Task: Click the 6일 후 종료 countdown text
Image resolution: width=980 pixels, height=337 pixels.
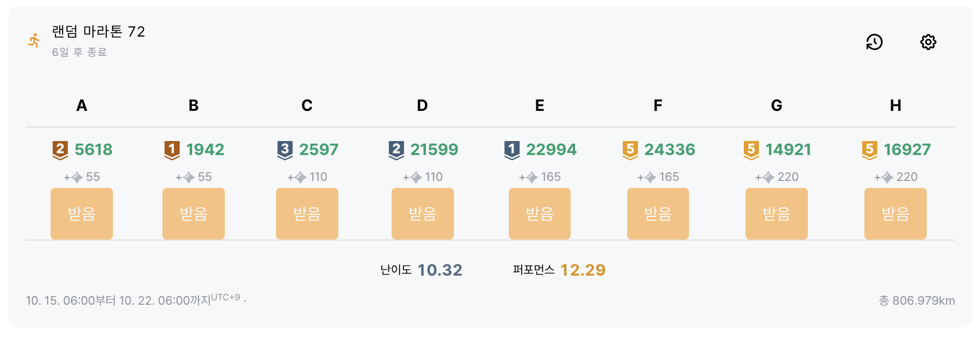Action: pyautogui.click(x=79, y=52)
